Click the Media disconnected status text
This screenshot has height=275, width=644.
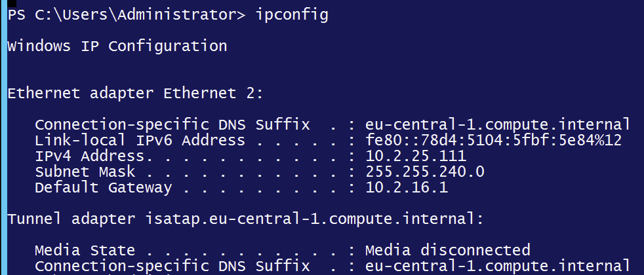(447, 250)
